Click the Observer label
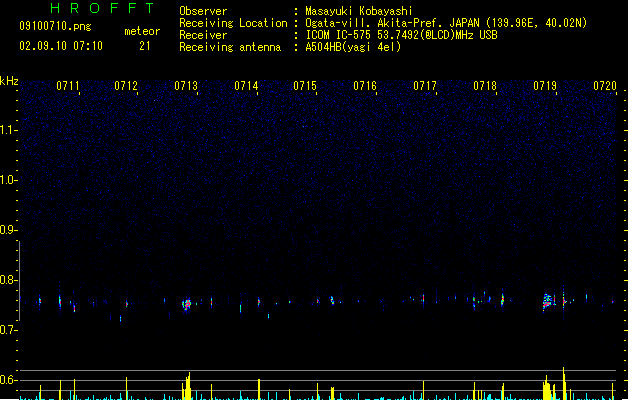Image resolution: width=629 pixels, height=400 pixels. point(203,11)
